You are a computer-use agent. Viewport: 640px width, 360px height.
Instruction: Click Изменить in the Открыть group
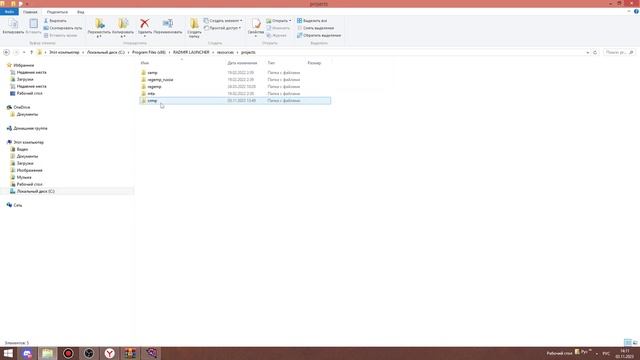pyautogui.click(x=278, y=28)
